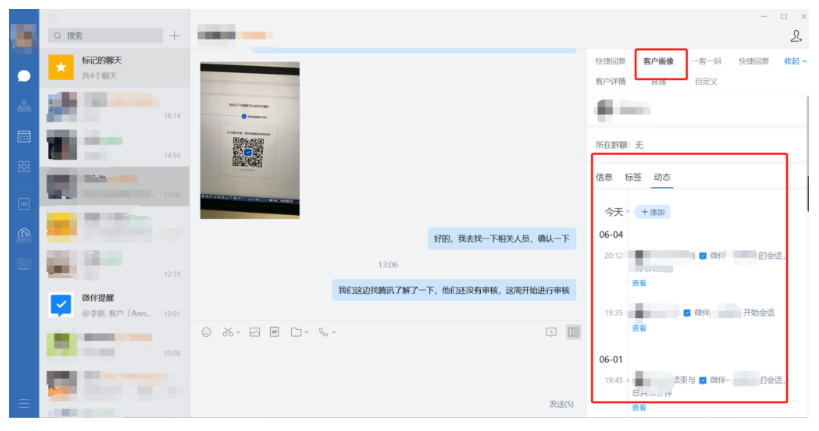Image resolution: width=819 pixels, height=431 pixels.
Task: Expand the phone call dropdown arrow
Action: (x=334, y=332)
